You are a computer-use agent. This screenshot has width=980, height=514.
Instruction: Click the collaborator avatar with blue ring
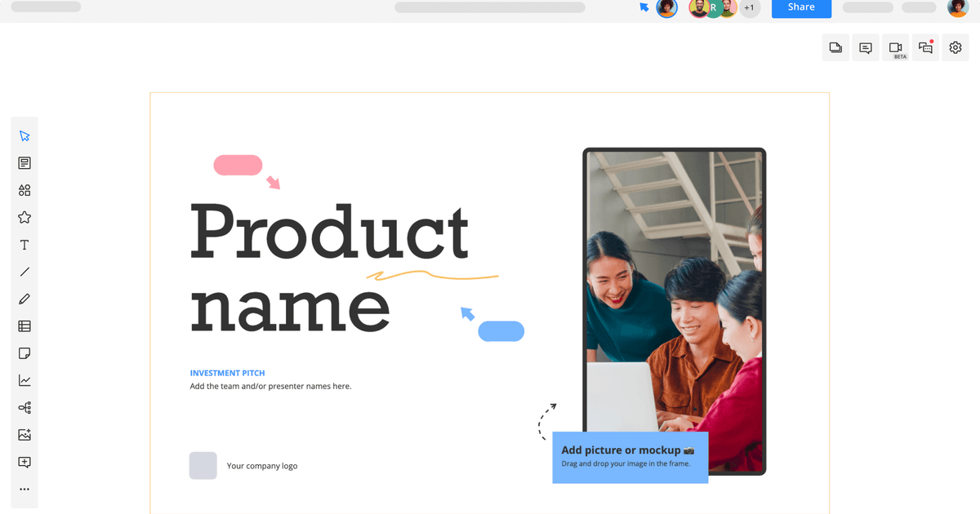(667, 7)
